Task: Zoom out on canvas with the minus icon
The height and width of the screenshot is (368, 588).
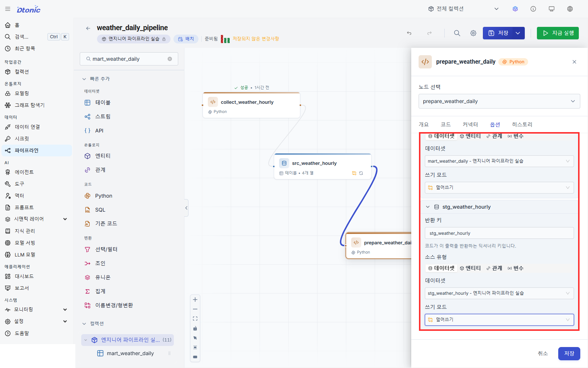Action: [195, 309]
